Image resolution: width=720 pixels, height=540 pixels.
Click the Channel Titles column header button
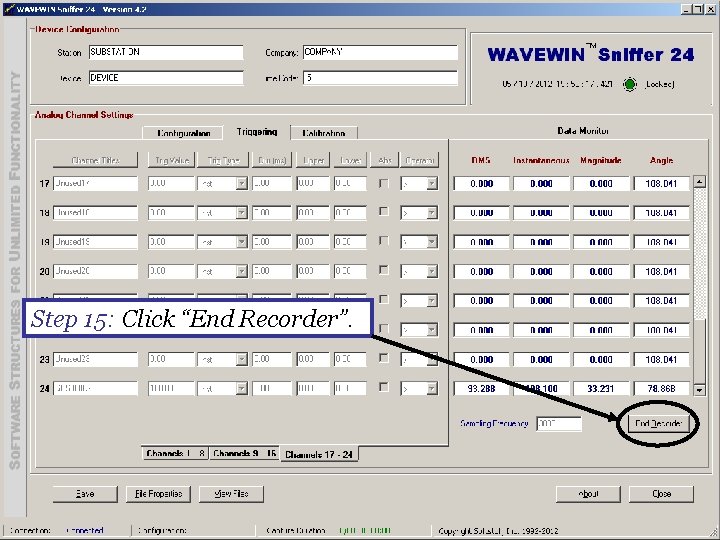(96, 160)
